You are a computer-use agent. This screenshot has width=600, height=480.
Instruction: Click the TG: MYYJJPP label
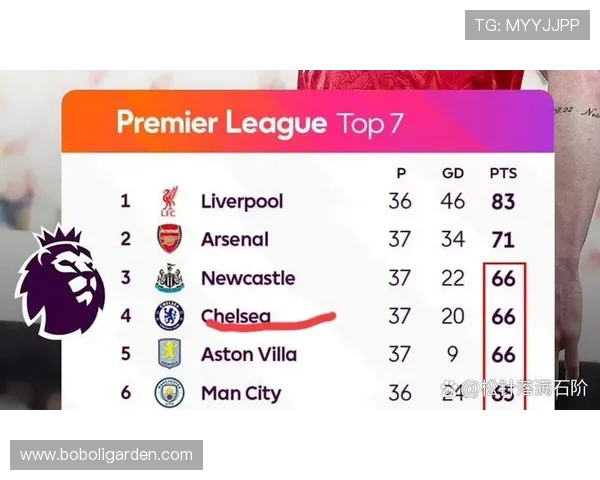point(527,25)
